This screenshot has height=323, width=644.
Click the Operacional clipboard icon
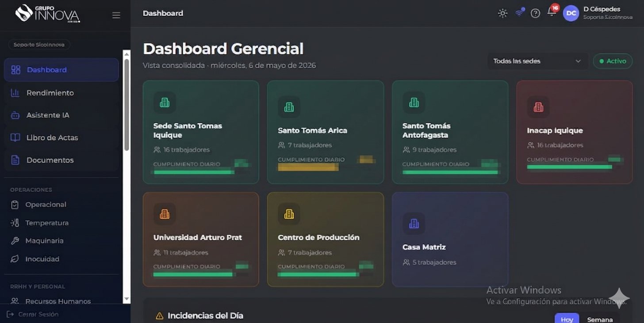(15, 205)
